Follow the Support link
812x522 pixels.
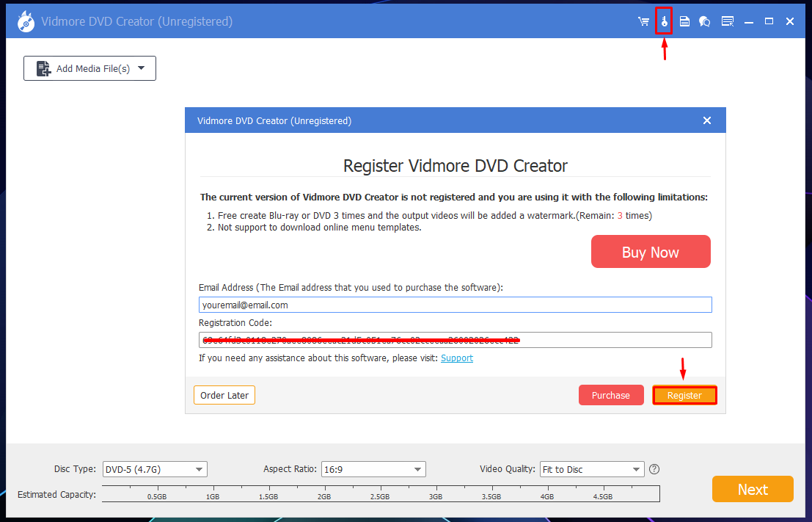(457, 358)
